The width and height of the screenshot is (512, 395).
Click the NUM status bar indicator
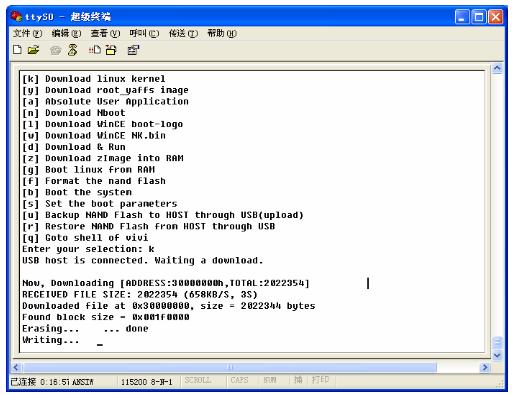(x=270, y=380)
